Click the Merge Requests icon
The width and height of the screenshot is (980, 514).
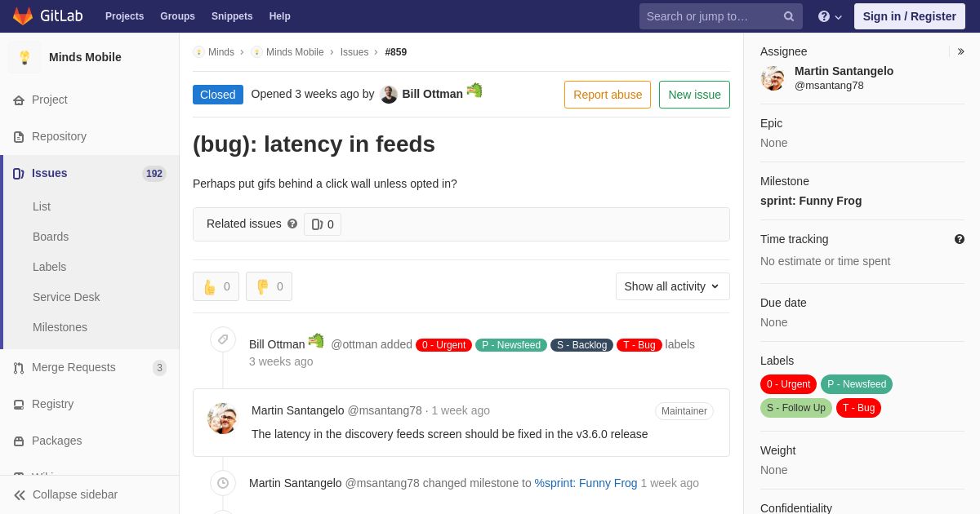click(19, 368)
